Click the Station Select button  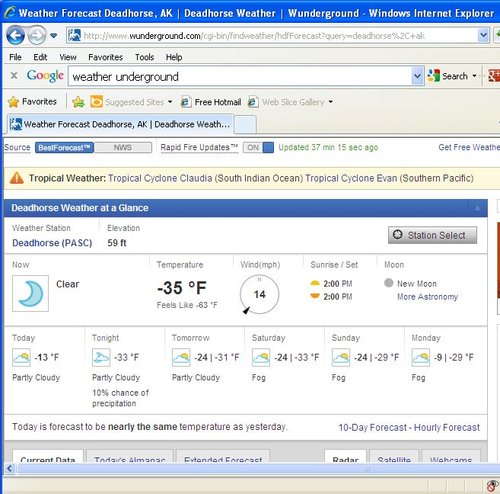(432, 235)
